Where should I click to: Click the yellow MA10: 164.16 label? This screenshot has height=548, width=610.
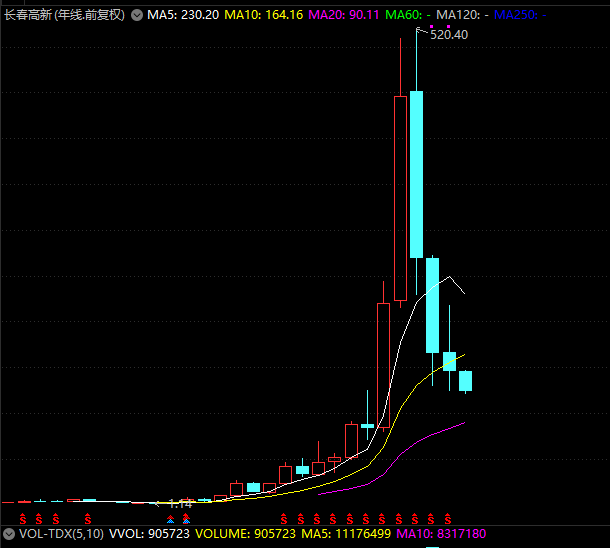click(263, 15)
